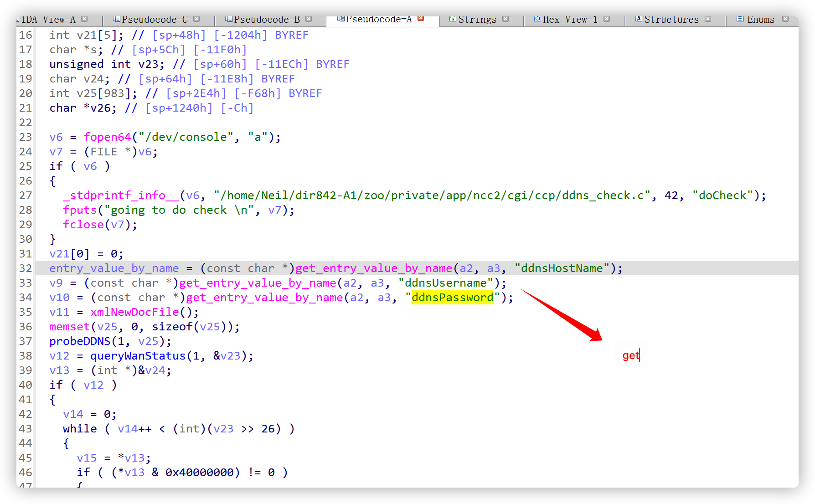This screenshot has height=504, width=815.
Task: Click the char *v26 declaration
Action: click(x=83, y=108)
